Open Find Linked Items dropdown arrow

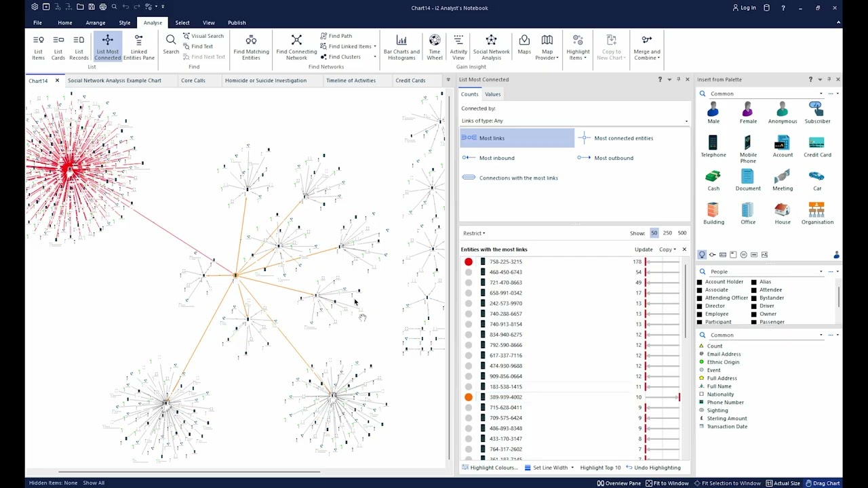pos(375,46)
